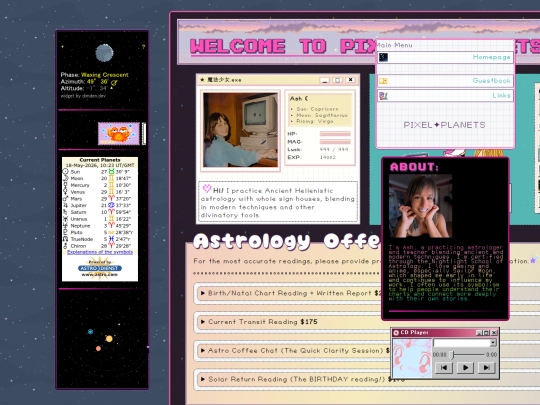
Task: Open the widget by dimden.dev credit
Action: tap(83, 96)
